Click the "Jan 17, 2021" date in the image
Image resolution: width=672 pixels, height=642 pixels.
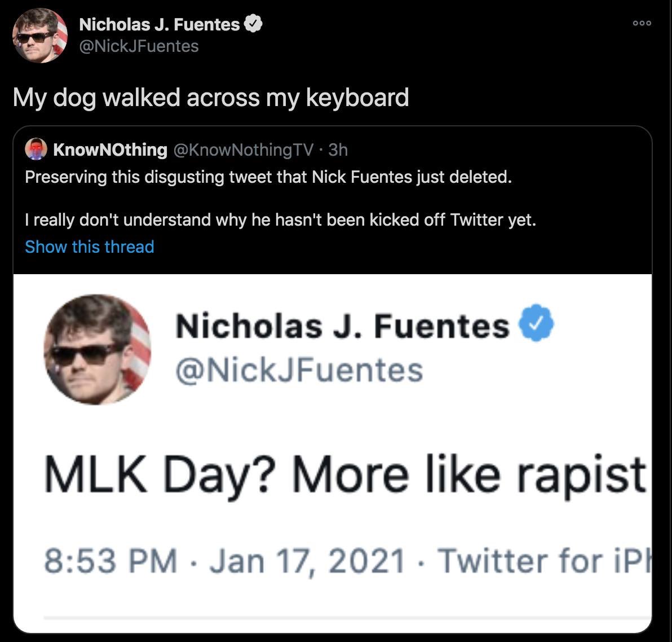[x=308, y=561]
